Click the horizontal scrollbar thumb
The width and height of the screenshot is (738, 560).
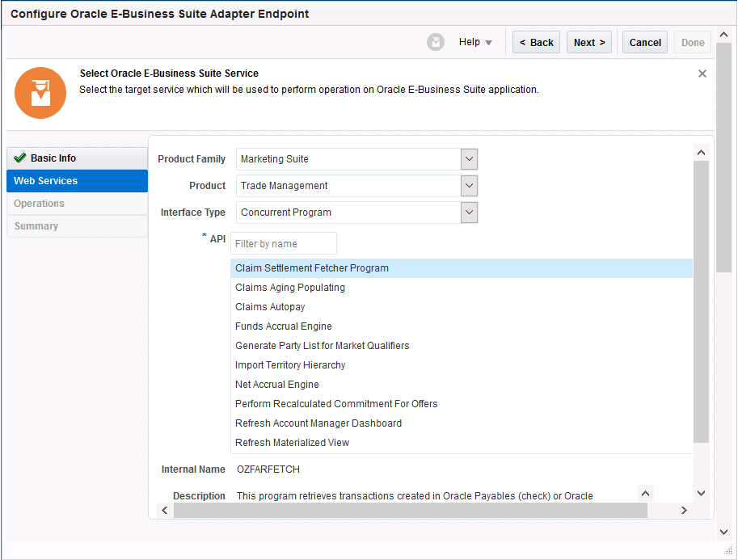tap(411, 510)
